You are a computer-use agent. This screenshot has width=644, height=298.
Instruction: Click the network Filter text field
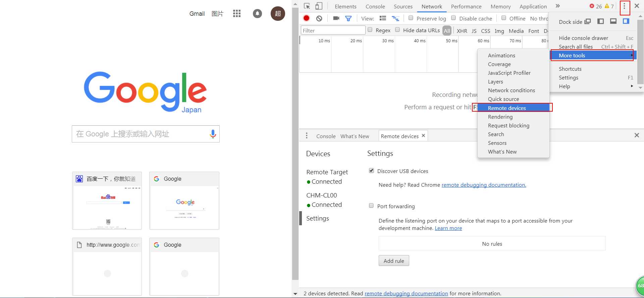pyautogui.click(x=333, y=30)
